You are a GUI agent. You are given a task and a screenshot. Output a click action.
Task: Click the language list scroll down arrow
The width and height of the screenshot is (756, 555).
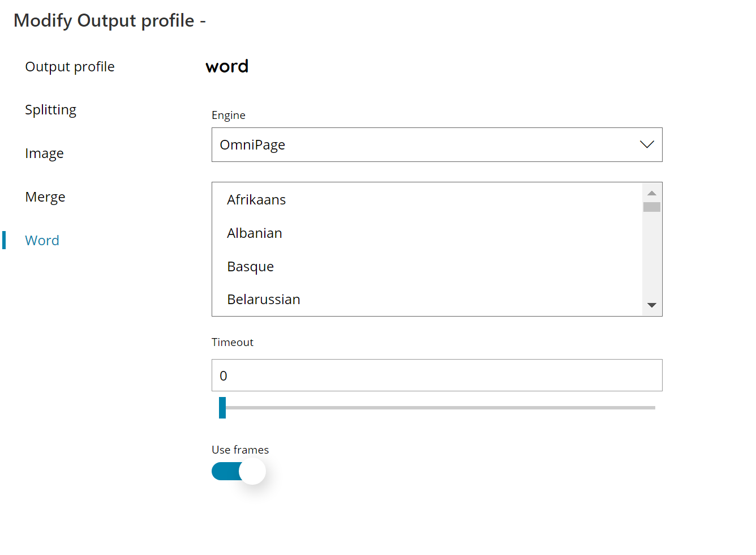652,305
